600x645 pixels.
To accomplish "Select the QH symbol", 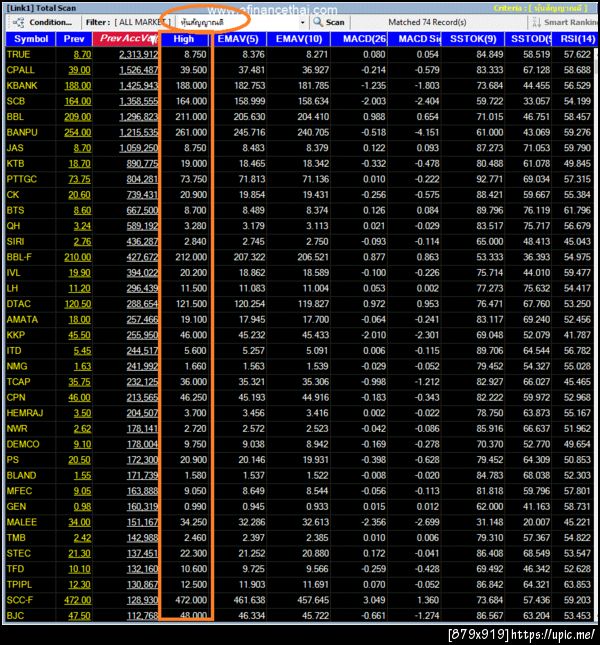I will point(13,226).
